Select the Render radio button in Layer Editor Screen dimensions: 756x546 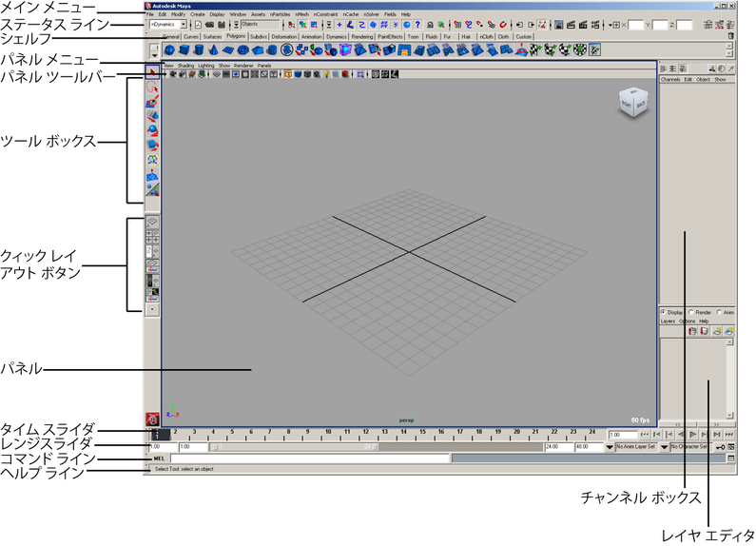691,312
